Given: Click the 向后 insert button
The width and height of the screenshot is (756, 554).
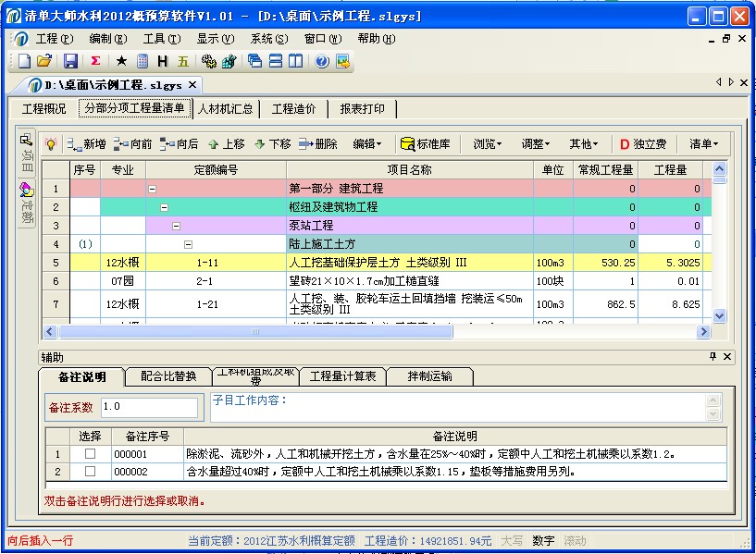Looking at the screenshot, I should point(179,143).
